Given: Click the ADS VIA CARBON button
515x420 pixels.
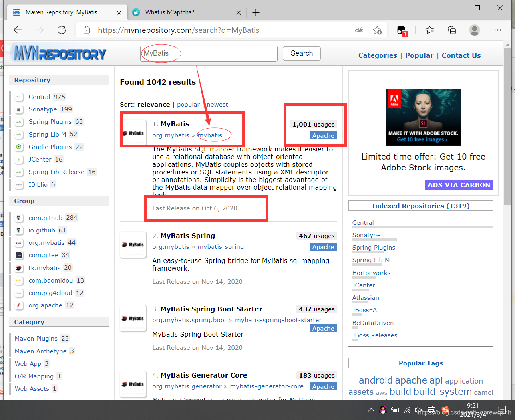Looking at the screenshot, I should (459, 185).
